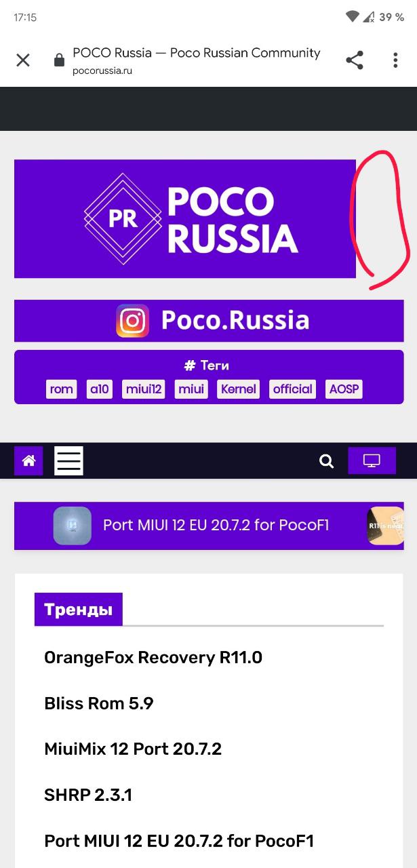Go to home via house icon
This screenshot has height=868, width=417.
28,460
